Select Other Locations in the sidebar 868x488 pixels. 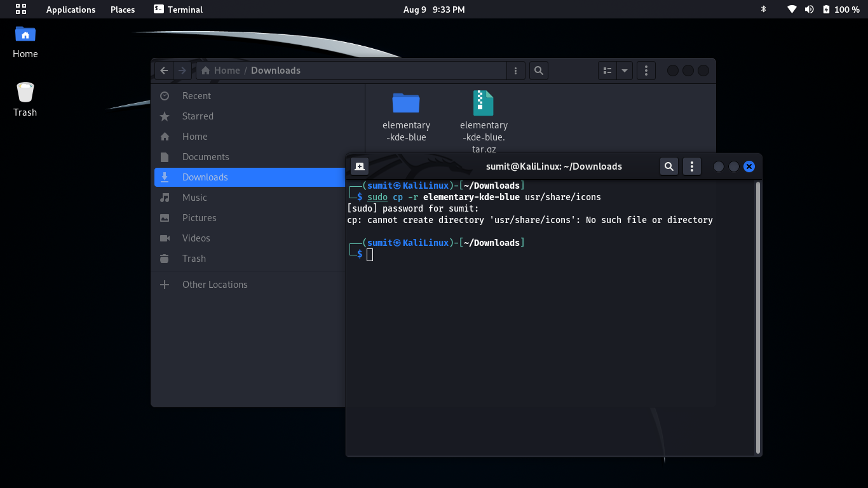(x=215, y=285)
